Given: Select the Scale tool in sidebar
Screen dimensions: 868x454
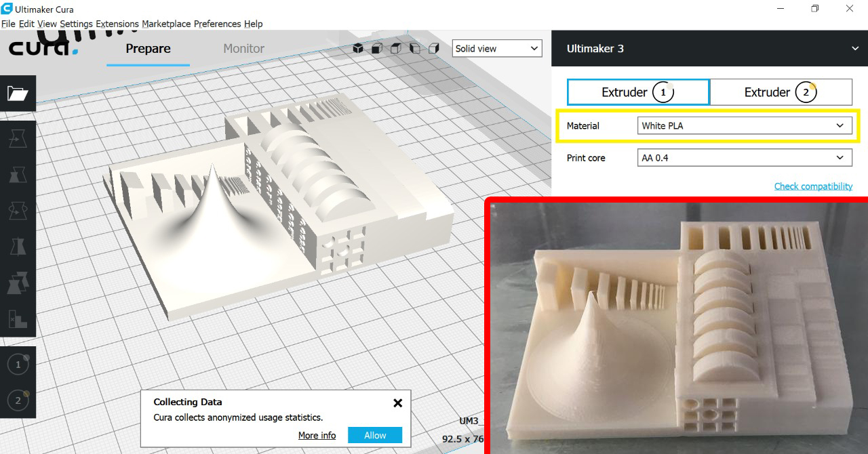Looking at the screenshot, I should tap(18, 175).
